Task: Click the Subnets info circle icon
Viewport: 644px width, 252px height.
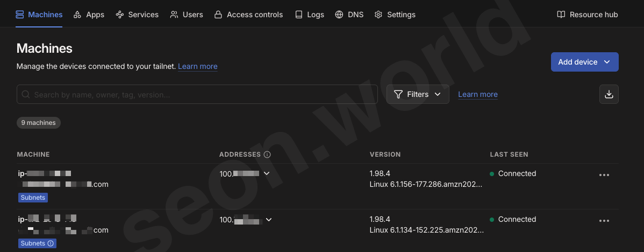Action: [x=51, y=243]
